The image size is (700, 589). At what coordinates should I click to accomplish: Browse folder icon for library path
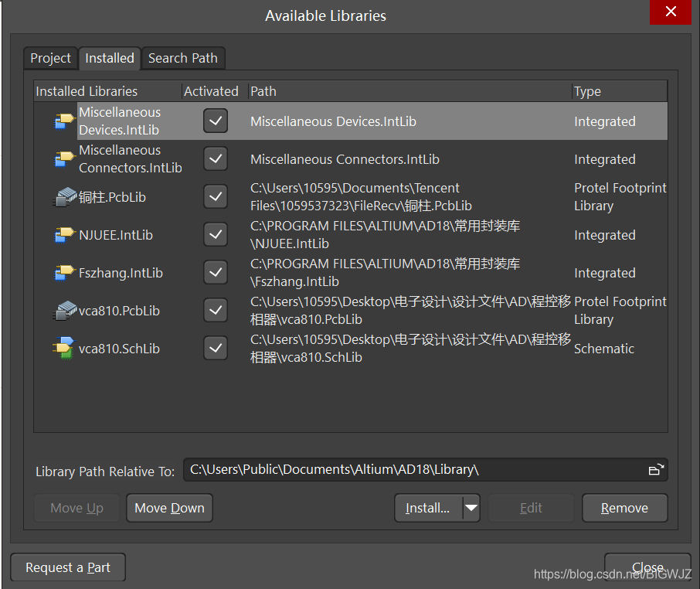[656, 470]
